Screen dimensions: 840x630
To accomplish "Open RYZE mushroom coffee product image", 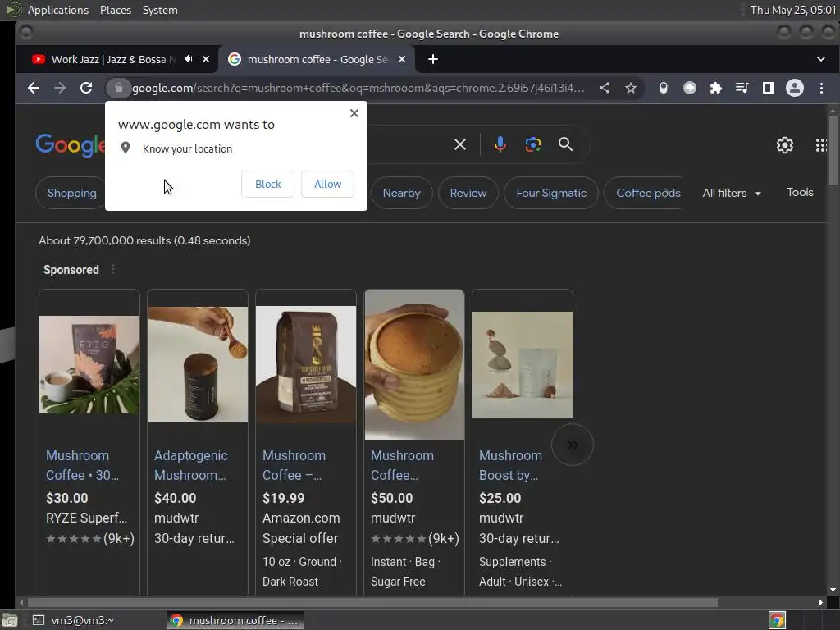I will 89,364.
